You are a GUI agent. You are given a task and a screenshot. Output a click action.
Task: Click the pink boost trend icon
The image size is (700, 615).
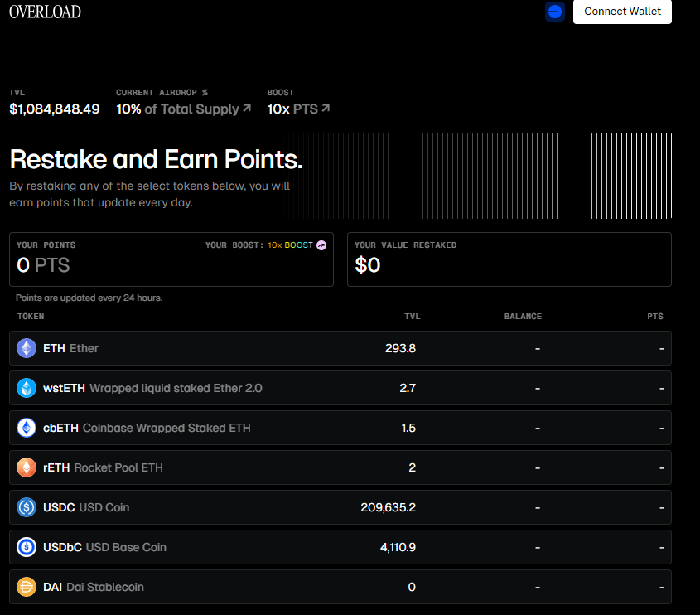[x=321, y=245]
